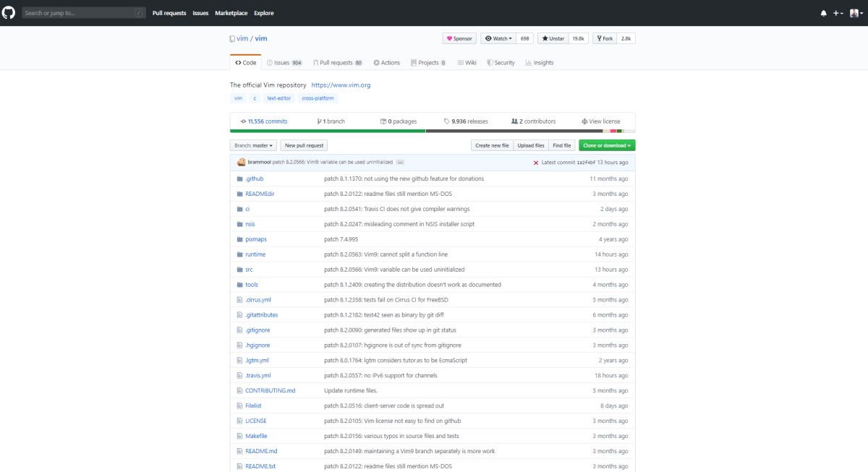The height and width of the screenshot is (472, 868).
Task: Open the 1 branch link
Action: (x=331, y=121)
